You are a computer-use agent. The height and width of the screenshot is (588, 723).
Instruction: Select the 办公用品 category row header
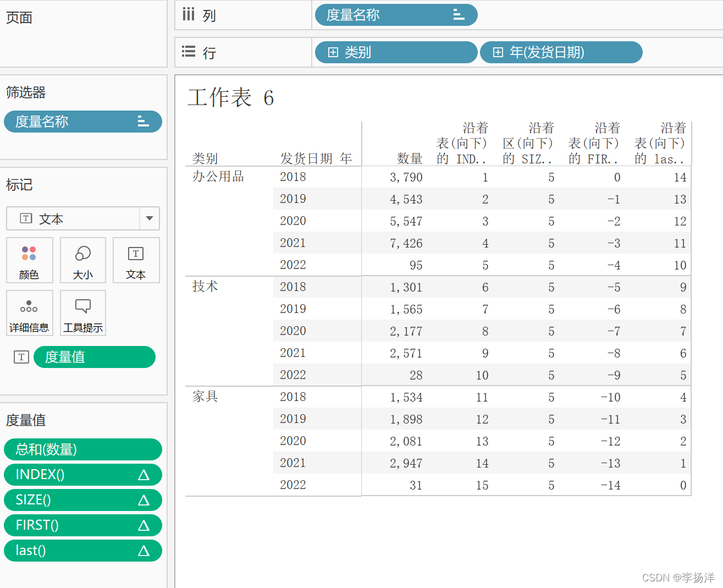tap(218, 176)
